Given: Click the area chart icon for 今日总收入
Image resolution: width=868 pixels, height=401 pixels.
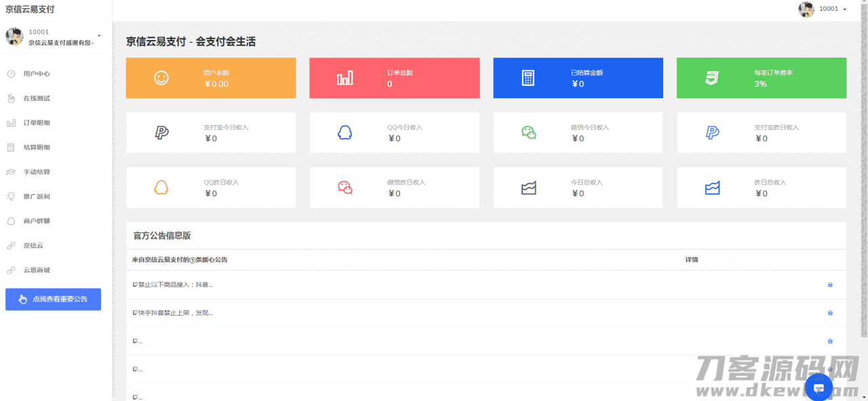Looking at the screenshot, I should coord(528,188).
